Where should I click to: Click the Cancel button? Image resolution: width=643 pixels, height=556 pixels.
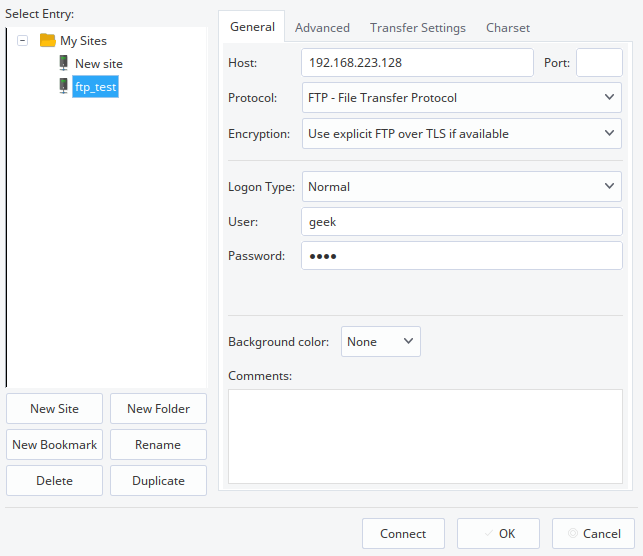(x=593, y=533)
